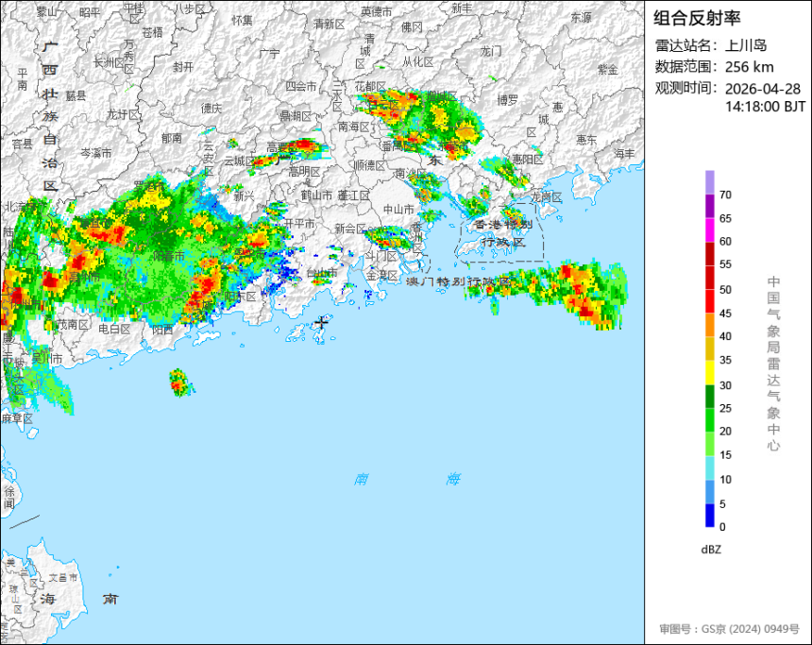Choose the dark green 25–30 dBZ legend band
This screenshot has width=812, height=645.
[709, 397]
